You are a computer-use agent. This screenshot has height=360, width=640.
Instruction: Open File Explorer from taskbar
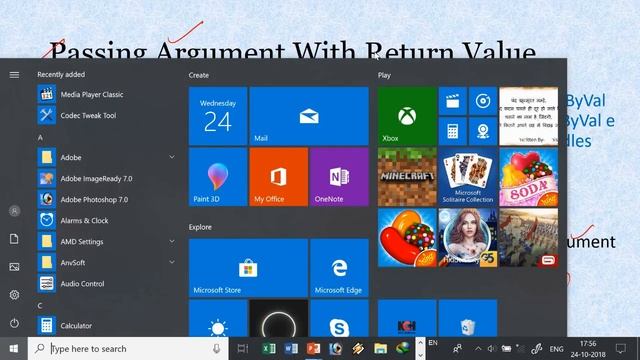tap(380, 349)
